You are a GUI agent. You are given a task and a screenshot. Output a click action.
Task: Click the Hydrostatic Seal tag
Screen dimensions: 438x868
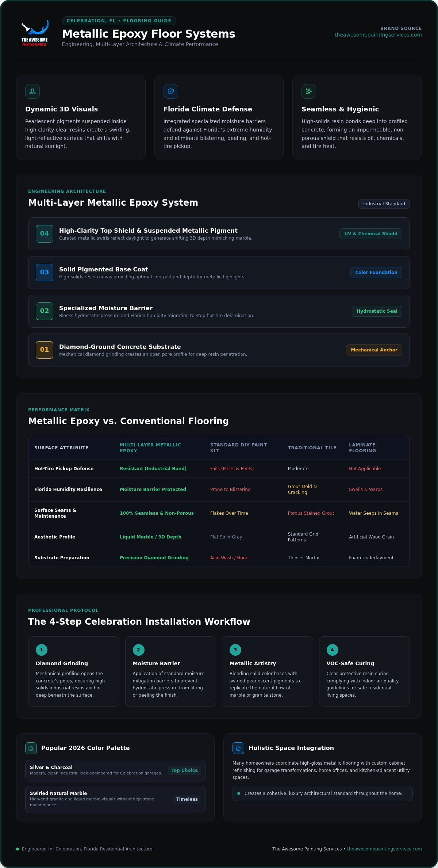click(x=377, y=311)
